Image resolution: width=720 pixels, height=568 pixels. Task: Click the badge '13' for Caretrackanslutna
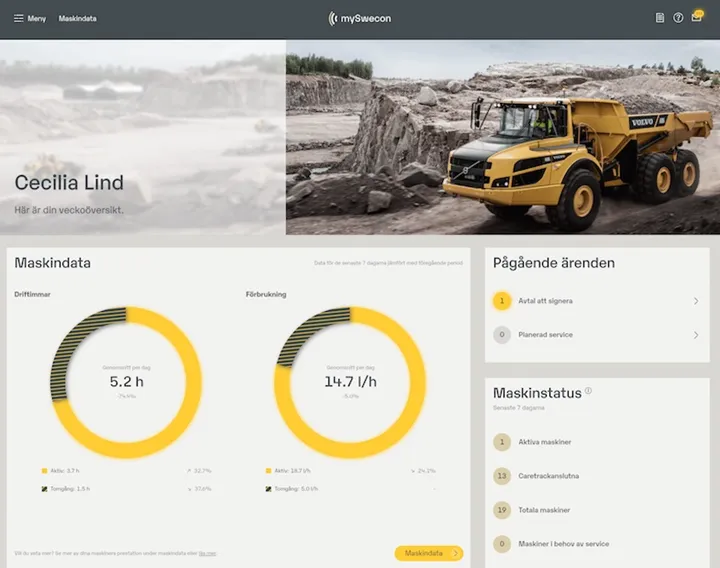502,476
